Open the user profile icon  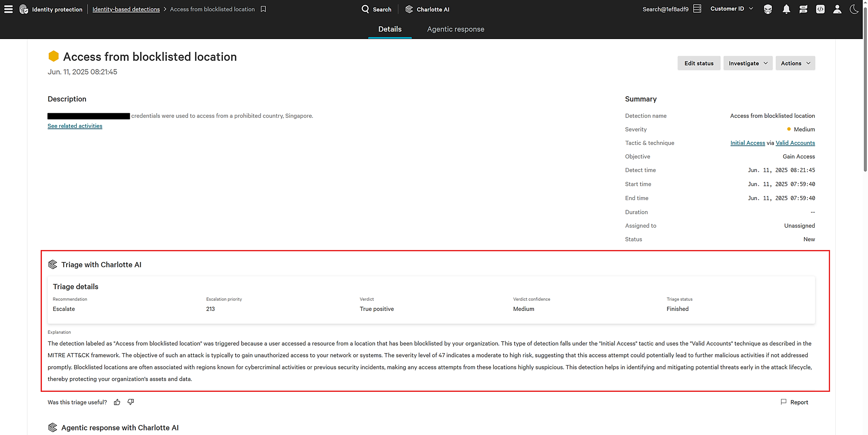[x=837, y=9]
